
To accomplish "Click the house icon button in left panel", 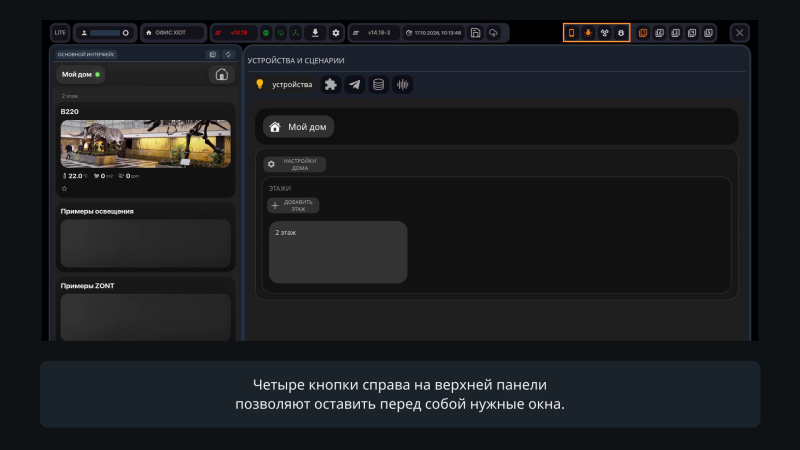I will (221, 74).
